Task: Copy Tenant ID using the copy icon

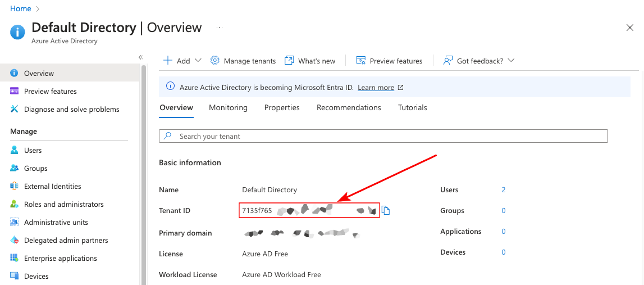Action: pyautogui.click(x=386, y=211)
